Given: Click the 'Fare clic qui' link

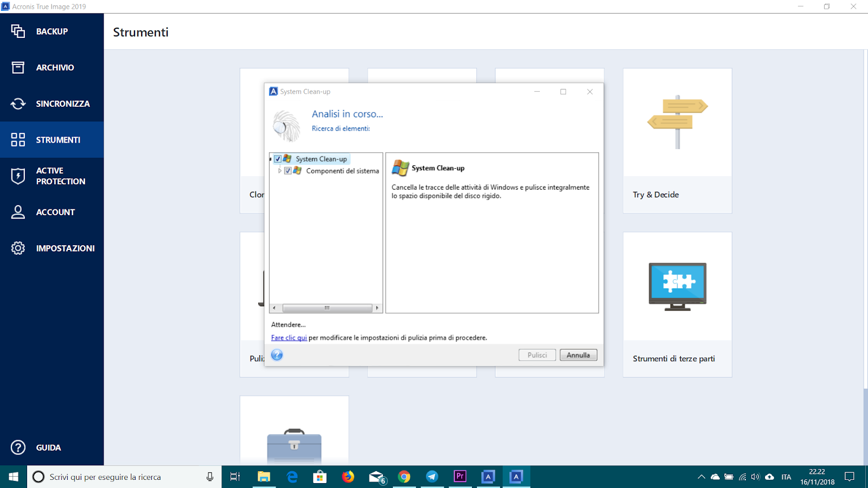Looking at the screenshot, I should (x=289, y=337).
